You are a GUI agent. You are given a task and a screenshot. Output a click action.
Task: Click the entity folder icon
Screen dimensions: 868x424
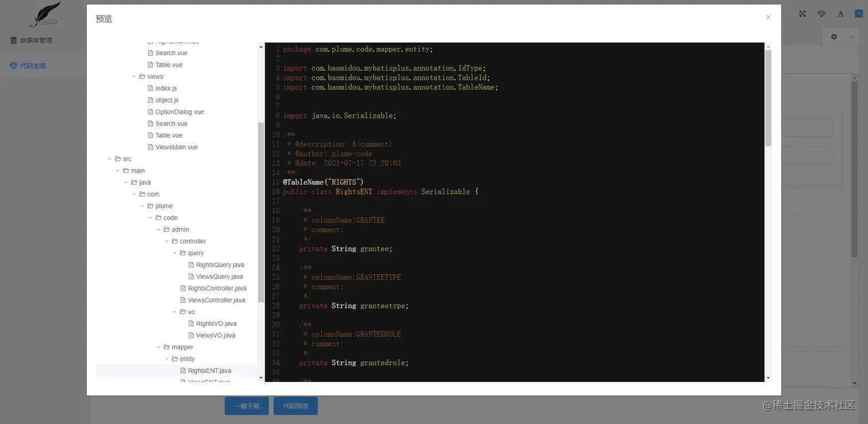coord(175,359)
